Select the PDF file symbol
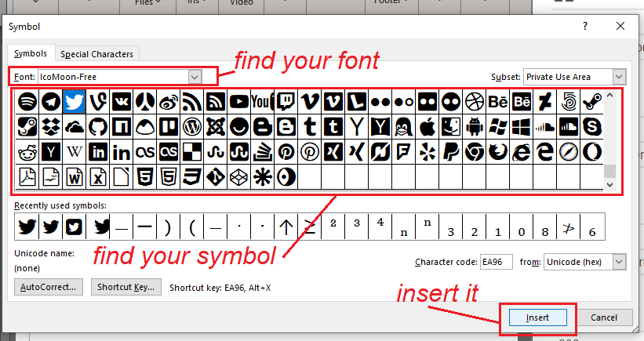Viewport: 644px width, 341px height. click(27, 177)
